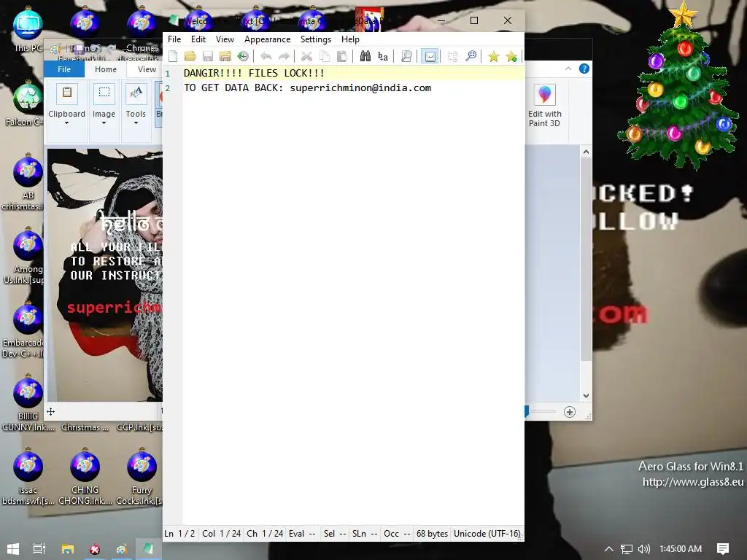The image size is (747, 560).
Task: Paste from clipboard using the toolbar icon
Action: (x=341, y=56)
